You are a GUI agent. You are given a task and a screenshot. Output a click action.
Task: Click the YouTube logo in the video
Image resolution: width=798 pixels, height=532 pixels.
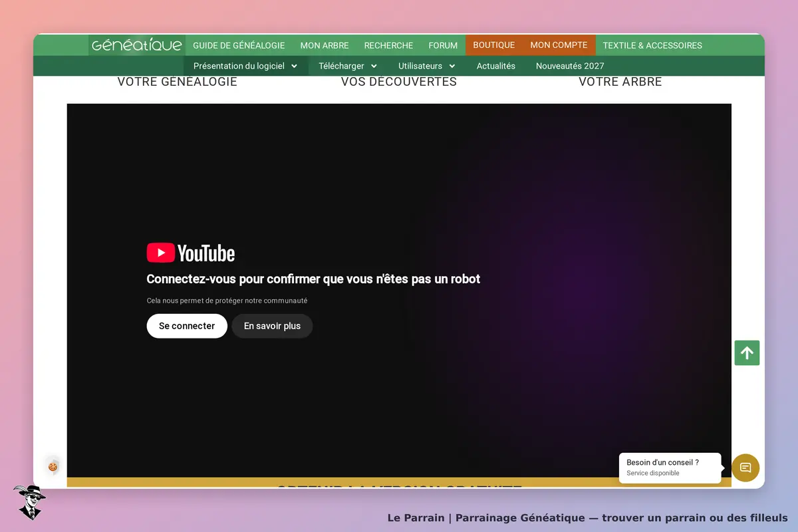tap(191, 253)
